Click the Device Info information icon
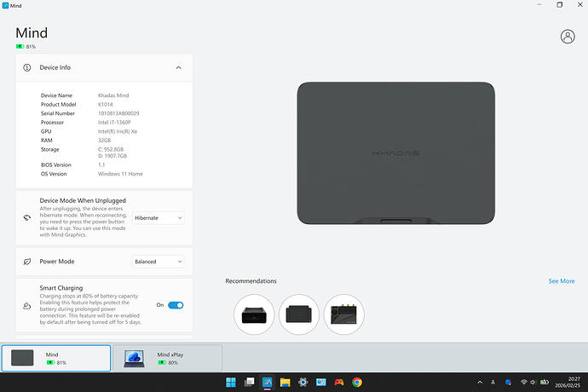The height and width of the screenshot is (392, 588). (x=27, y=67)
